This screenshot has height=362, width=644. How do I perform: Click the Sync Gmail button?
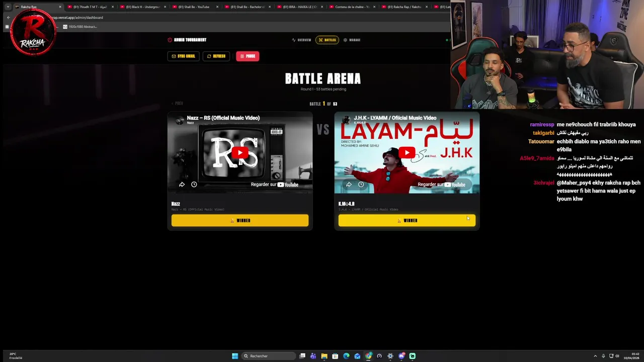coord(183,56)
